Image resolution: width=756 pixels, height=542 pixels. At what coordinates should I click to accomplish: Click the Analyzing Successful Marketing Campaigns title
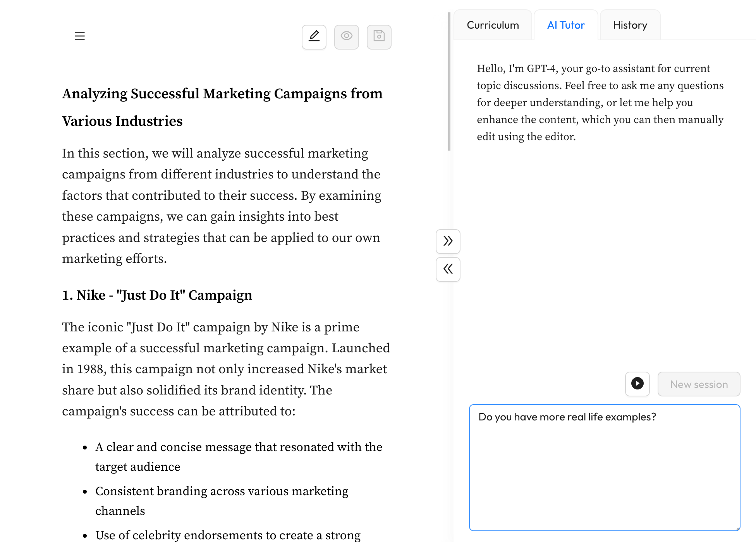coord(222,107)
